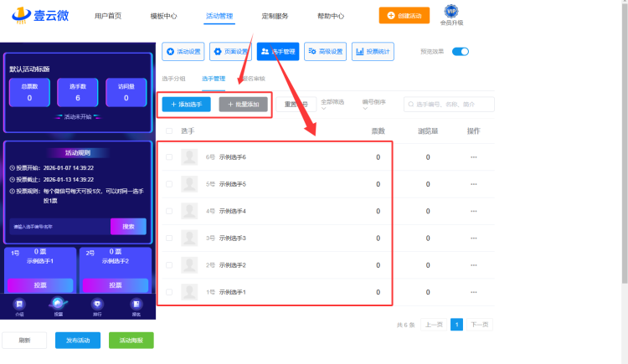Click the 壹云微 logo
628x364 pixels.
39,16
